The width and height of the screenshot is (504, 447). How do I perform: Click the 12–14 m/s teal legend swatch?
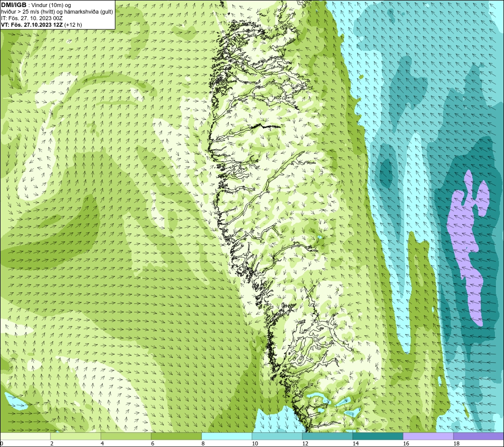coord(328,436)
